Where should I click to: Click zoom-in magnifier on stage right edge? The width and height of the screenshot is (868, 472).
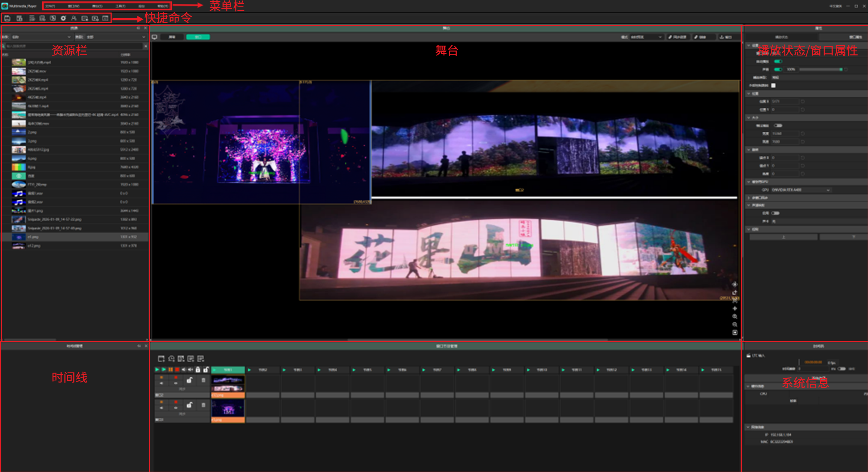pos(735,317)
